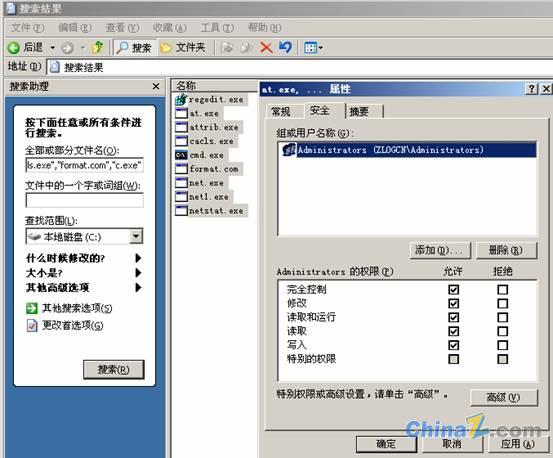Click the Add (添加) user button
Image resolution: width=553 pixels, height=458 pixels.
(x=440, y=250)
